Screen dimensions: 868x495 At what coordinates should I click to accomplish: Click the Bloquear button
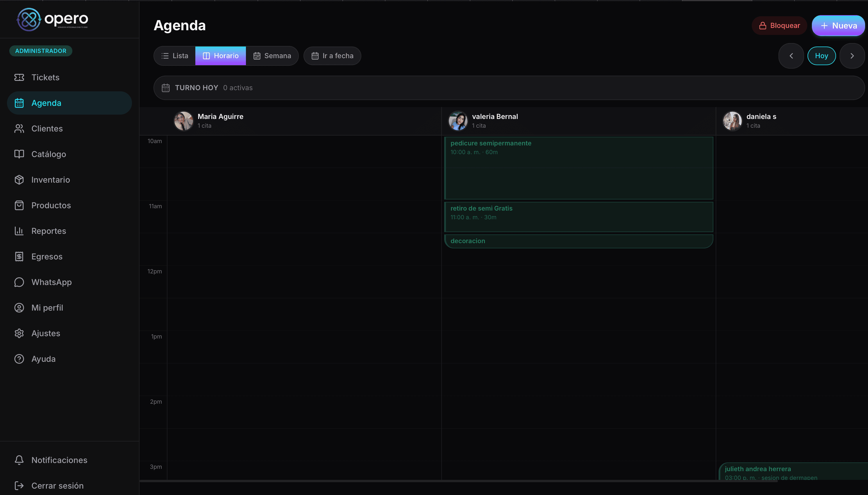pyautogui.click(x=779, y=26)
